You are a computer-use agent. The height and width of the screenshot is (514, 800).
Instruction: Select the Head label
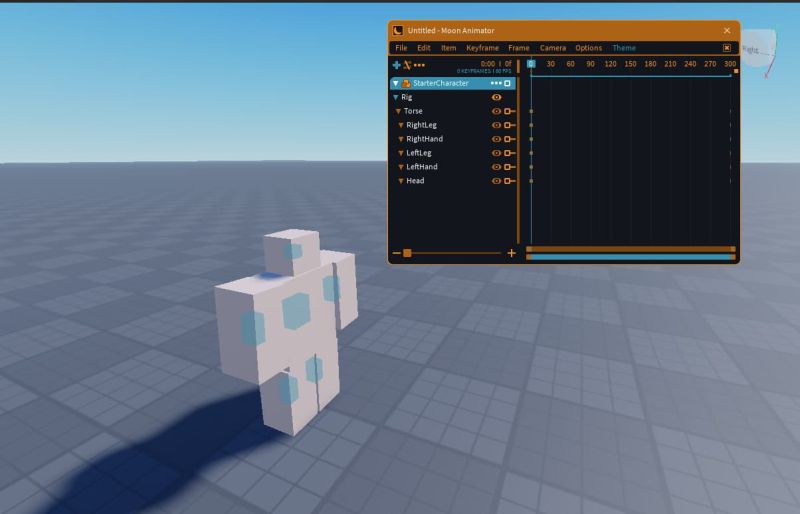tap(415, 181)
